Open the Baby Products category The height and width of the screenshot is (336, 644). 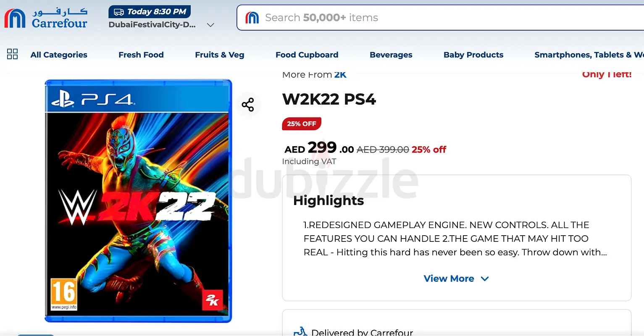point(473,55)
